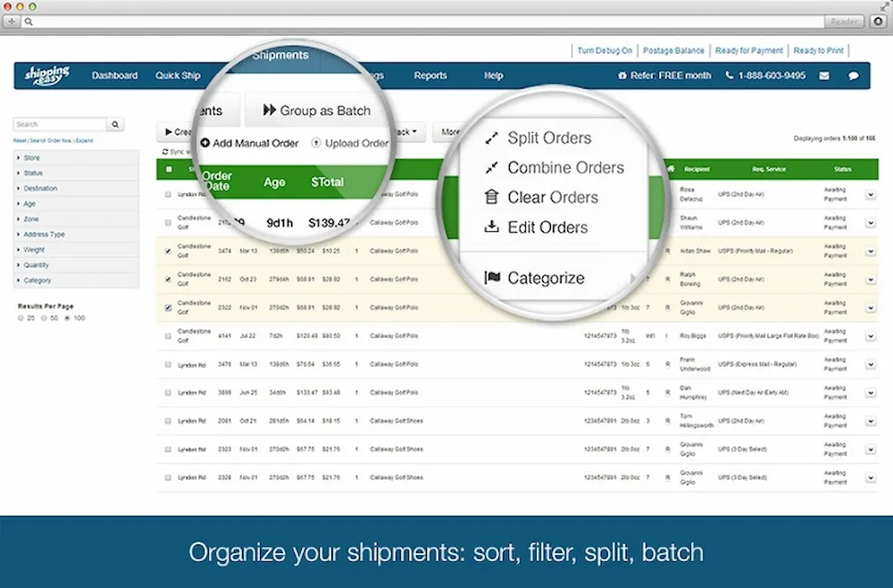The height and width of the screenshot is (588, 893).
Task: Click the sync refresh icon below Create button
Action: 165,152
